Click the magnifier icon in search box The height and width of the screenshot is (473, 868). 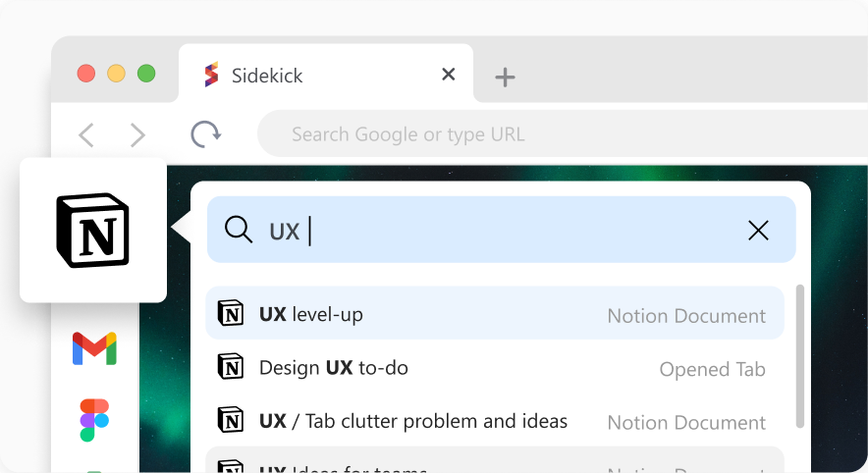pos(239,229)
